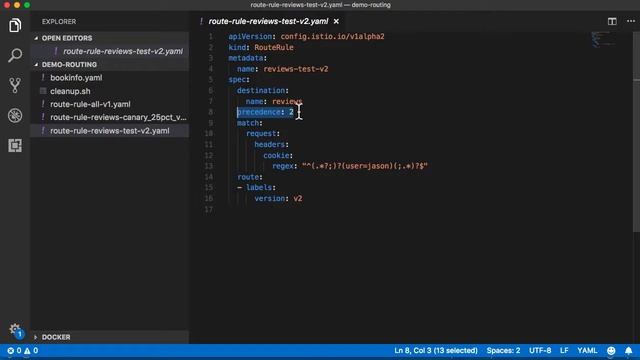Click the apiVersion line in editor
640x360 pixels.
306,36
